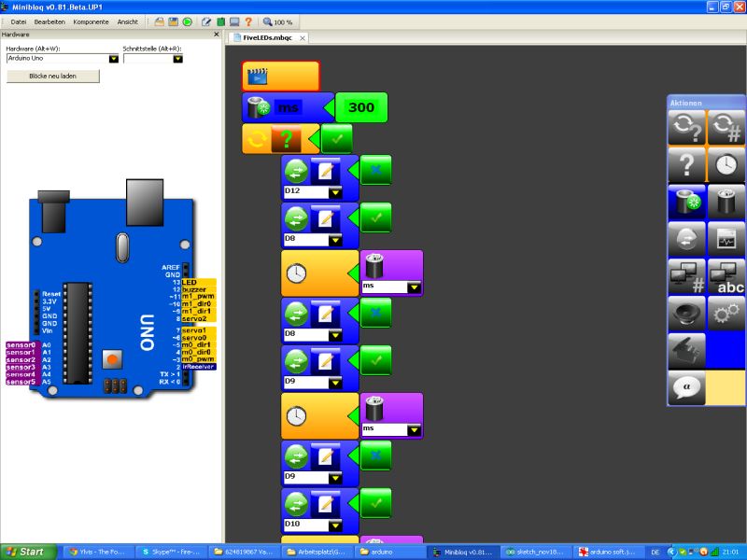Viewport: 747px width, 560px height.
Task: Open the Datei menu
Action: (19, 21)
